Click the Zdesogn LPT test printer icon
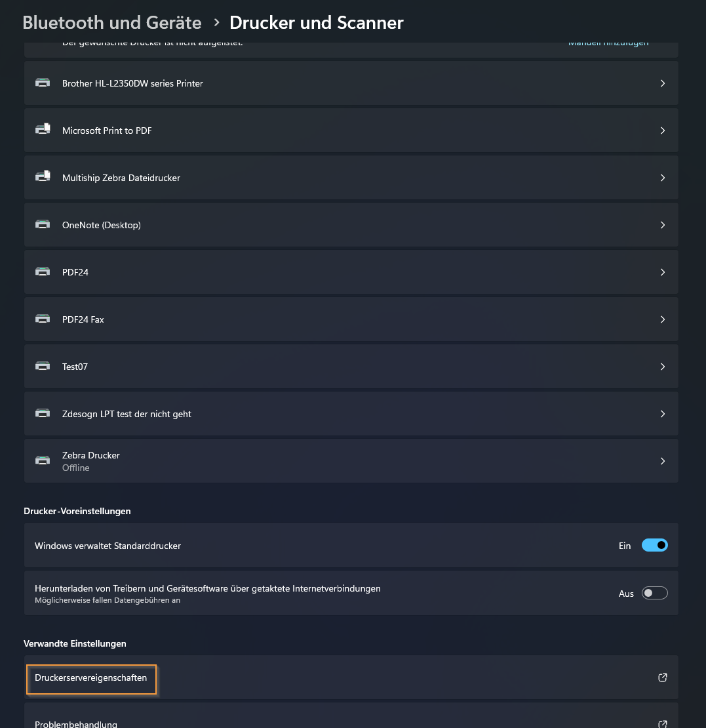 42,414
